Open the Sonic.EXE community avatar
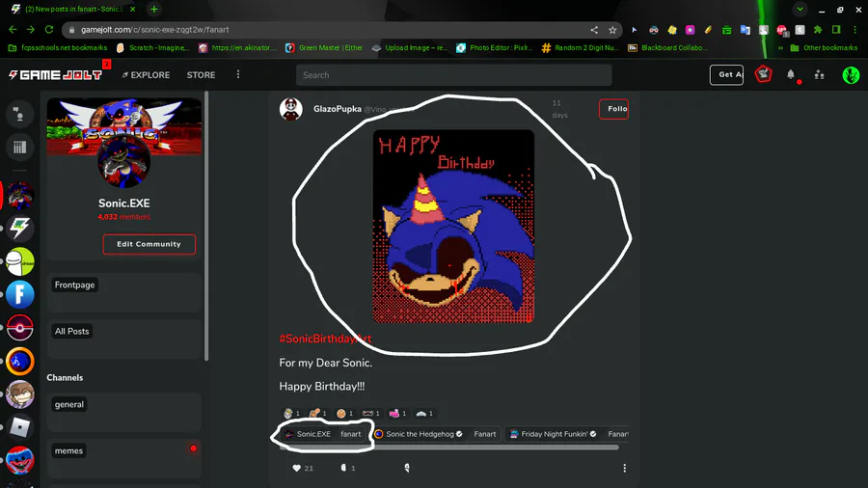Image resolution: width=868 pixels, height=488 pixels. pyautogui.click(x=124, y=162)
